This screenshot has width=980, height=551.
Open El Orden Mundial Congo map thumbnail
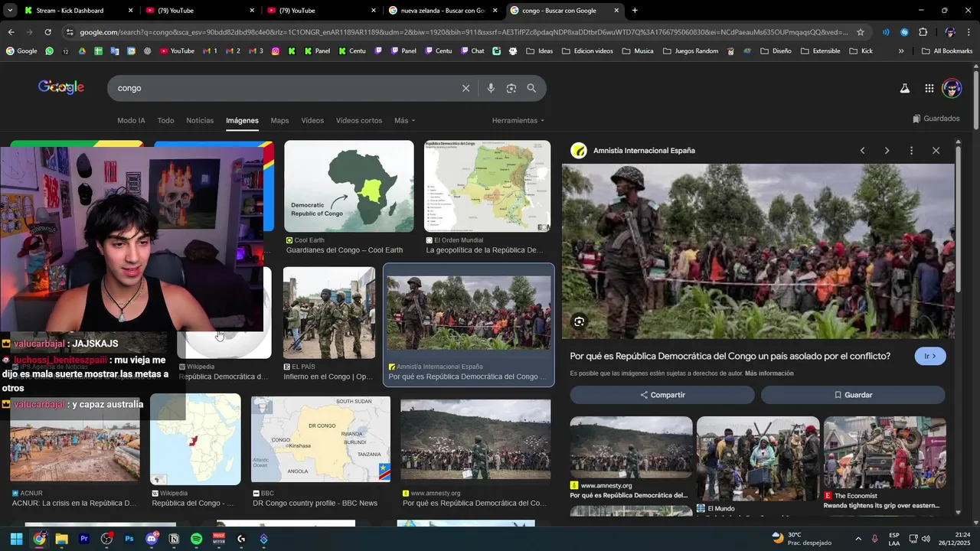tap(488, 186)
